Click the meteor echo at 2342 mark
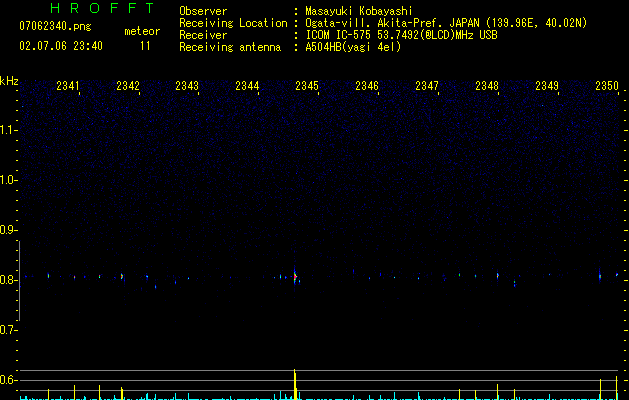This screenshot has width=629, height=400. tap(122, 276)
